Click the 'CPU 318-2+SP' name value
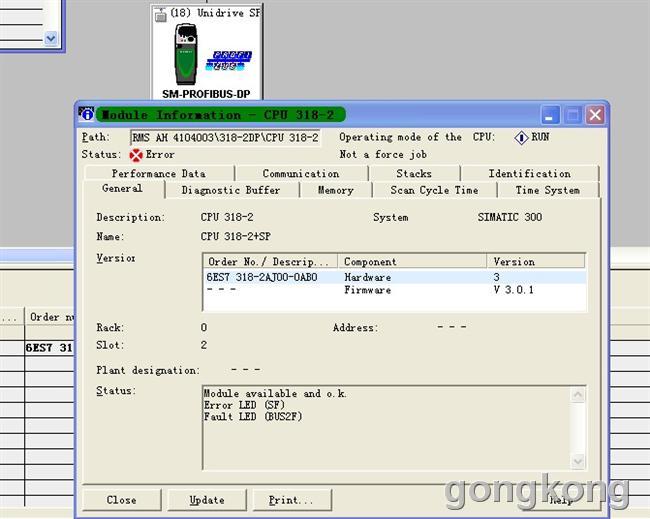 pos(235,236)
